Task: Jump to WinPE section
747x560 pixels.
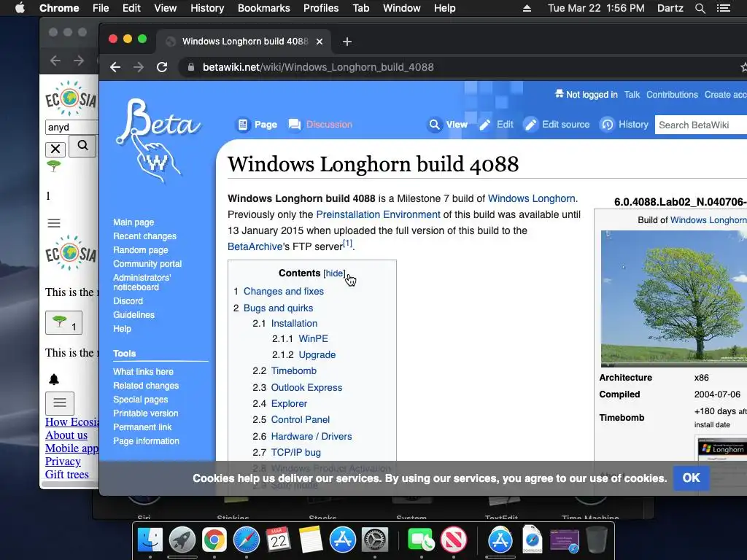Action: (313, 338)
